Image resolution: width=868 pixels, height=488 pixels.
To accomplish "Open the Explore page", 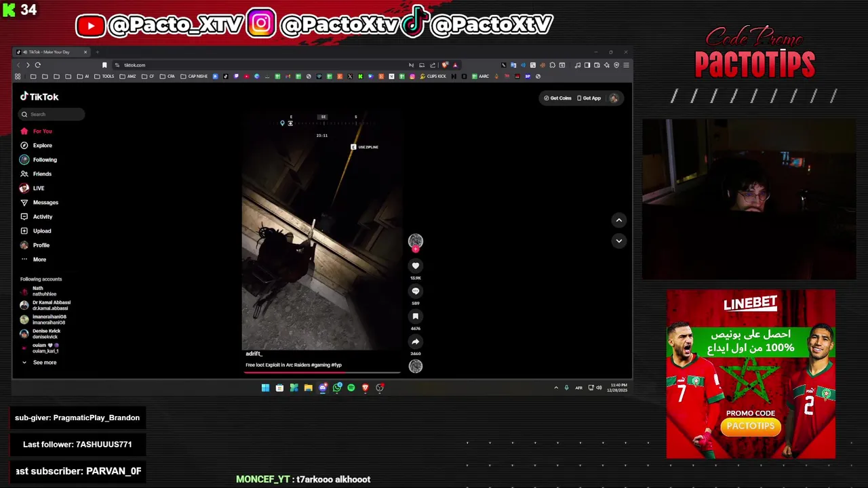I will pyautogui.click(x=37, y=145).
